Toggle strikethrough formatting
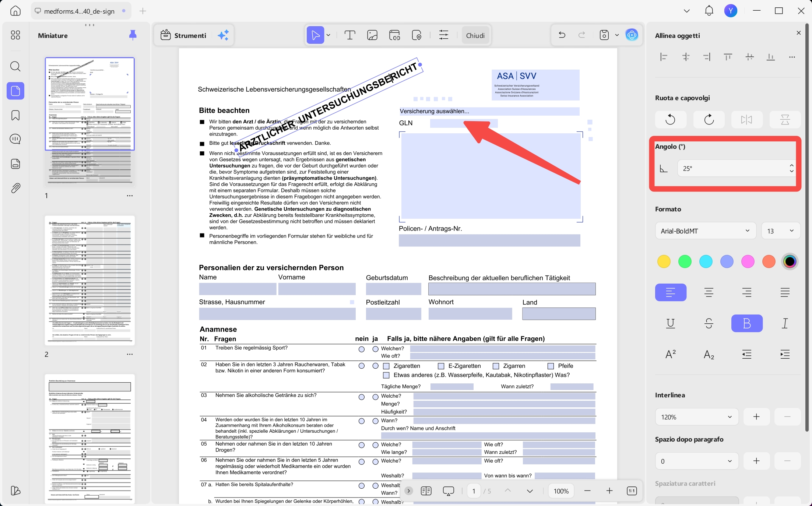 [x=709, y=323]
